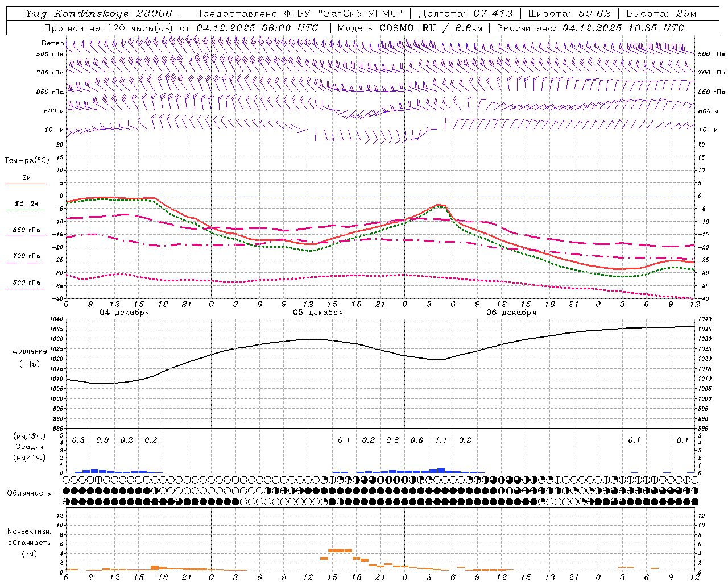Click the 1.1 precipitation amount value
Screen dimensions: 728x582
(441, 440)
